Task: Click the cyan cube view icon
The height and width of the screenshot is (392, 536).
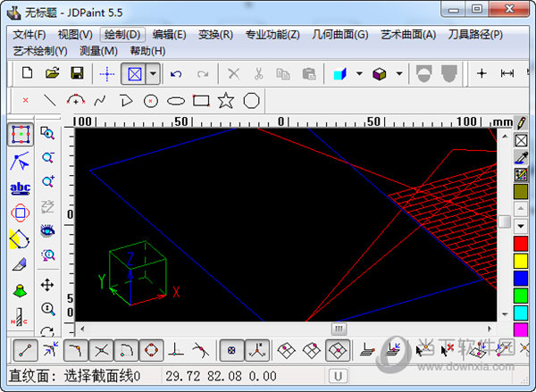Action: click(x=339, y=73)
